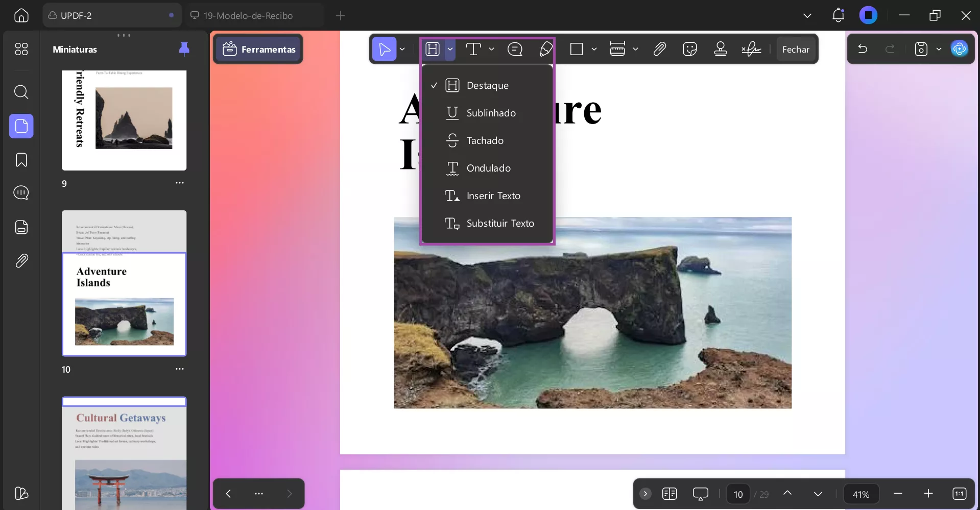The height and width of the screenshot is (510, 980).
Task: Select the stamp tool
Action: coord(720,49)
